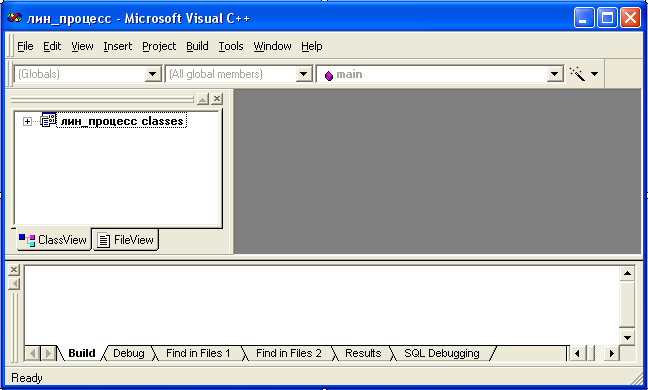Minimize the Visual C++ window
This screenshot has height=390, width=648.
click(x=584, y=18)
